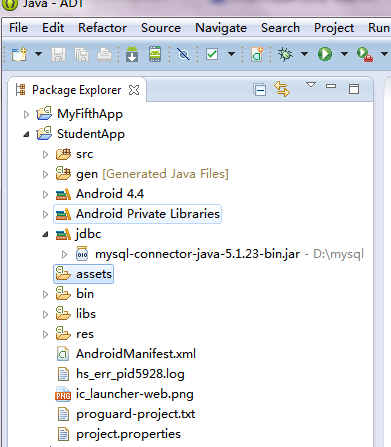Select the Package Explorer tab

76,90
